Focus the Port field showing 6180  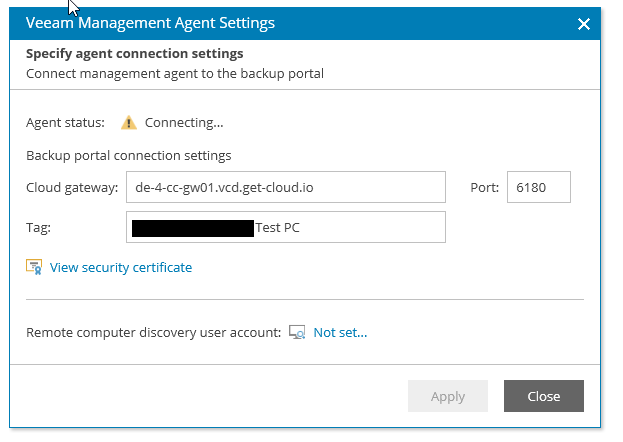pos(539,187)
